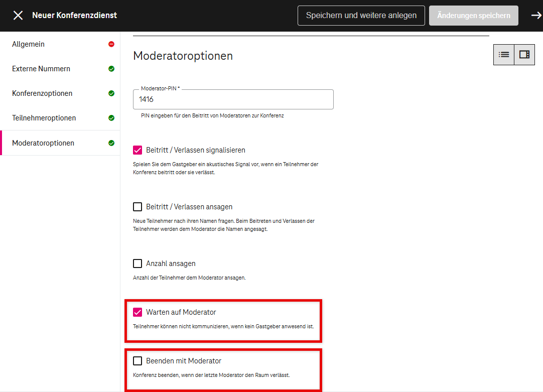This screenshot has height=392, width=543.
Task: Click red error icon beside Allgemein
Action: click(111, 44)
